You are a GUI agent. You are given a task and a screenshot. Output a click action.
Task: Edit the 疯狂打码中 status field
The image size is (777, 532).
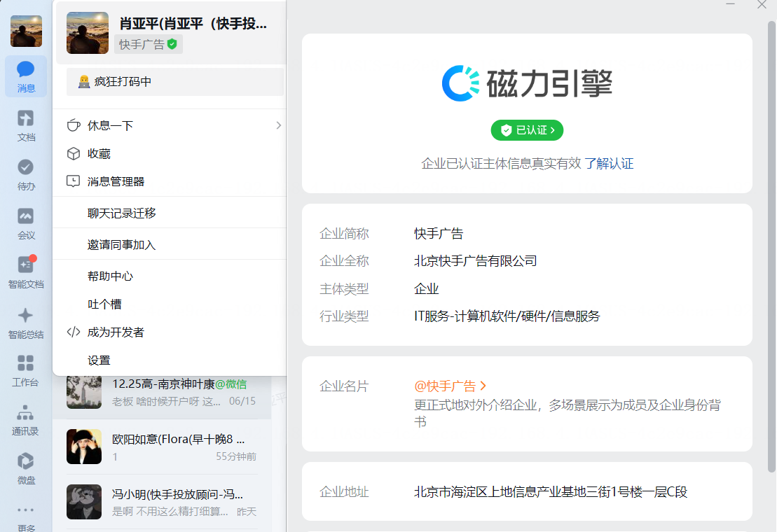pos(175,82)
